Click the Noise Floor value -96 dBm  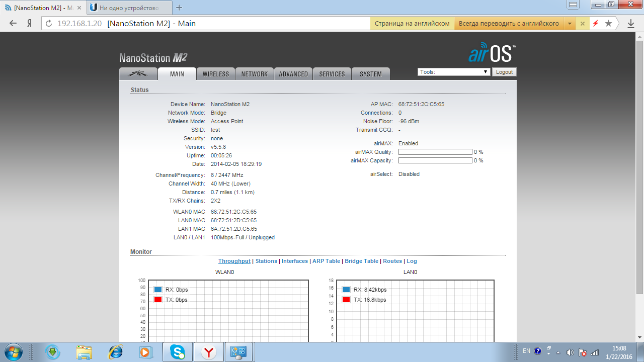tap(409, 121)
